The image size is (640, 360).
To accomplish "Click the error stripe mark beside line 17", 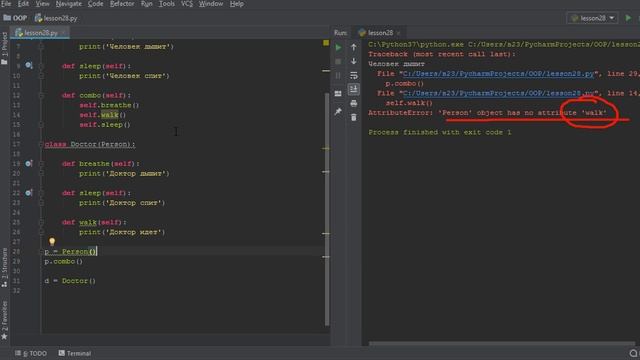I will point(326,149).
